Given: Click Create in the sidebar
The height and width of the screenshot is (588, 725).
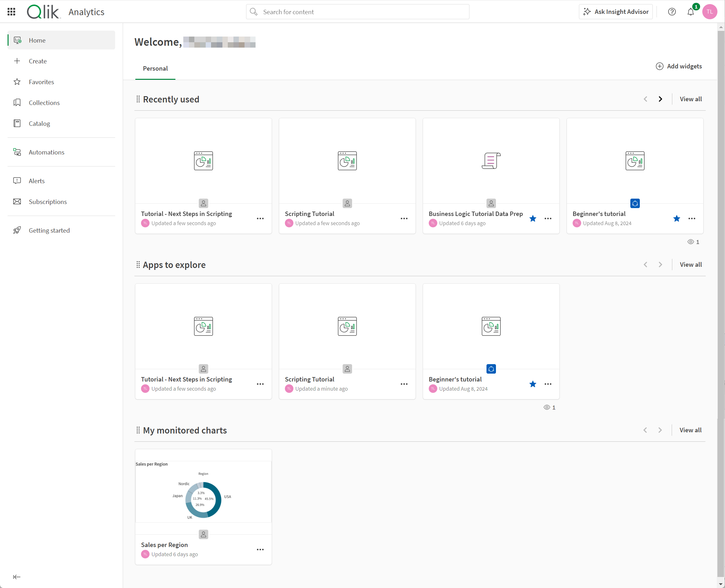Looking at the screenshot, I should (x=38, y=61).
